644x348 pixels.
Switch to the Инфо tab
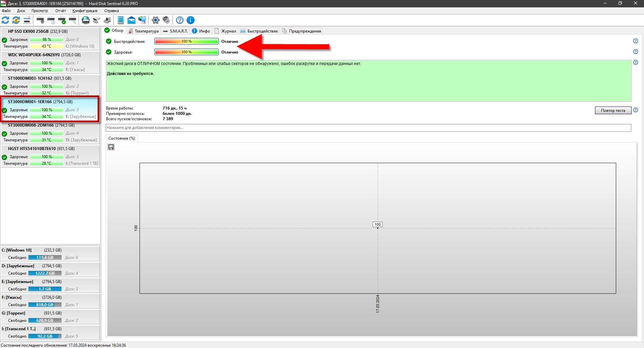coord(201,31)
